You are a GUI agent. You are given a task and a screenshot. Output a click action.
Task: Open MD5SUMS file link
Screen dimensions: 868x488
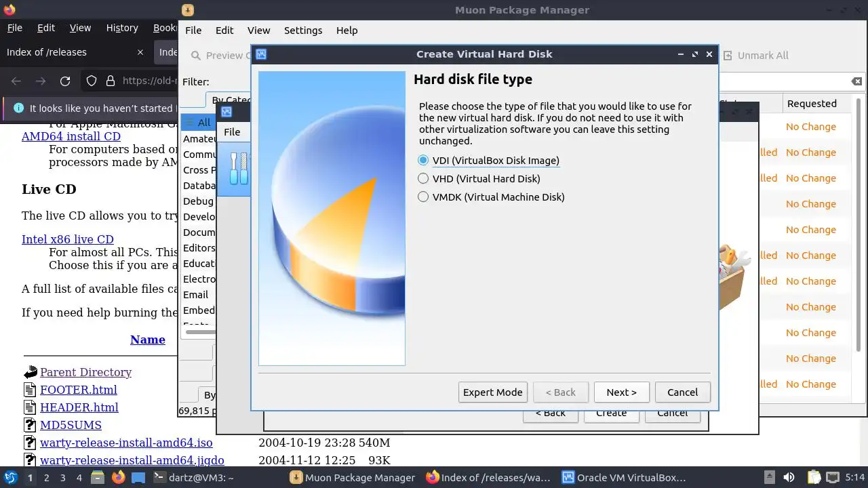(x=71, y=425)
